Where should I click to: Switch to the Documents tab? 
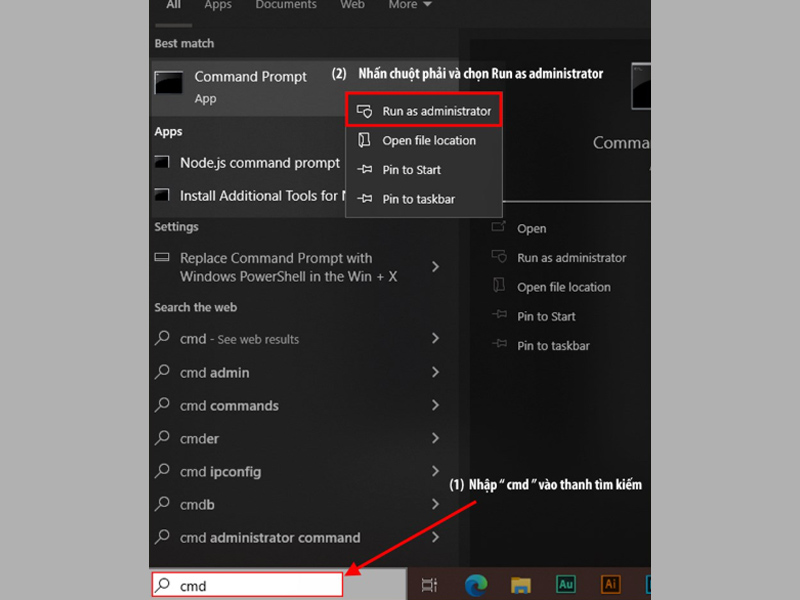point(286,5)
